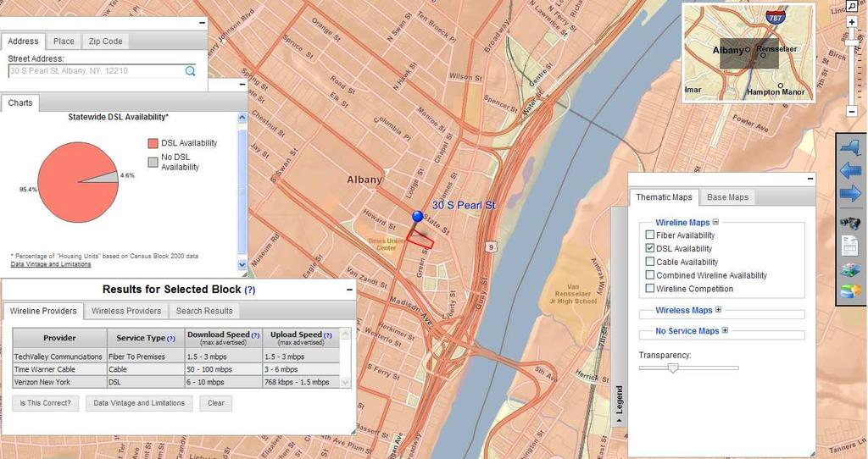Enable Fiber Availability layer
Screen dimensions: 868x459
pos(650,235)
